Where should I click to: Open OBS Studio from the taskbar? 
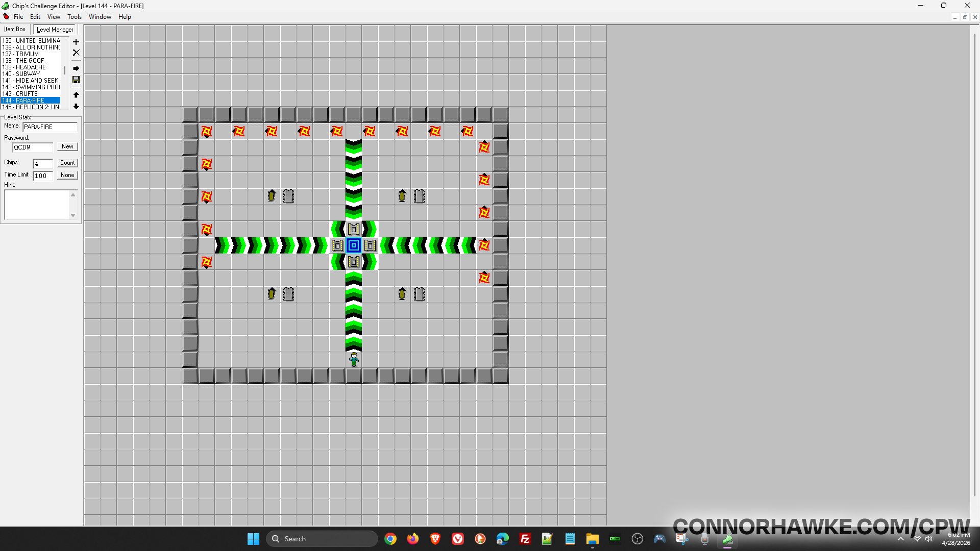[638, 539]
